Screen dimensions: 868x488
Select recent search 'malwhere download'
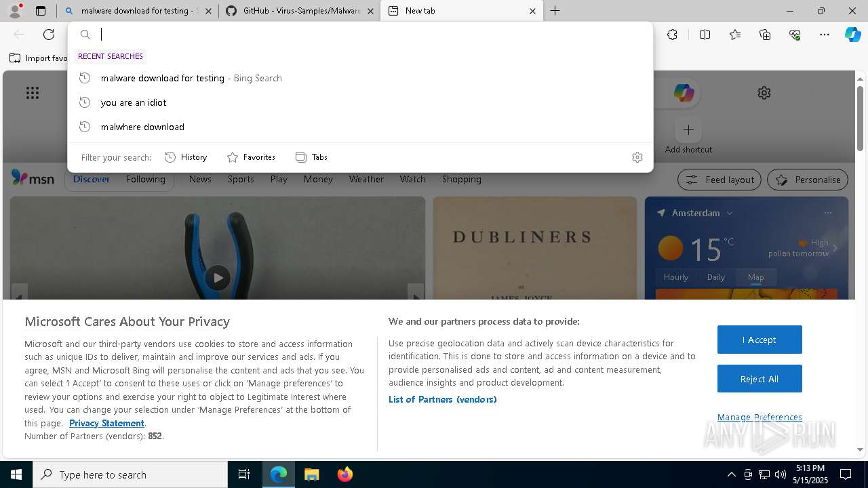click(x=360, y=127)
